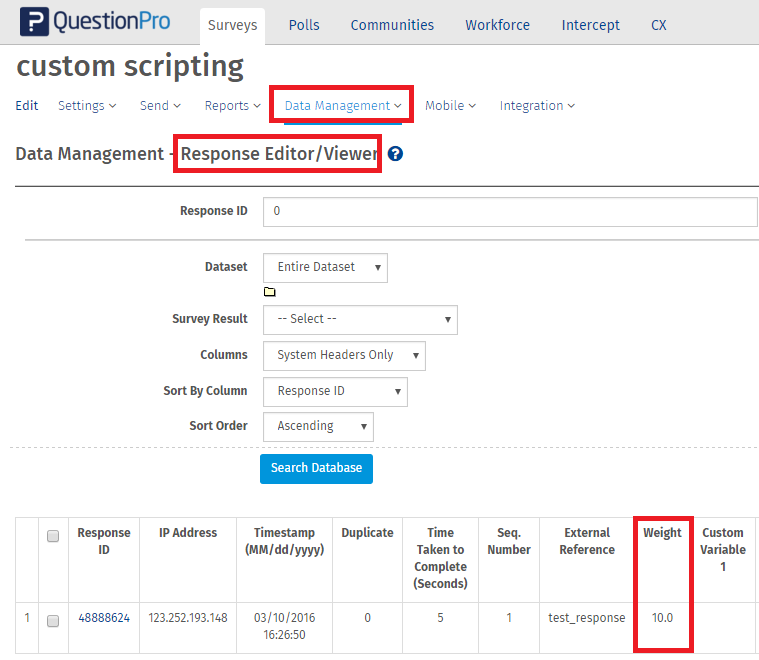
Task: Open the Reports menu
Action: coord(231,105)
